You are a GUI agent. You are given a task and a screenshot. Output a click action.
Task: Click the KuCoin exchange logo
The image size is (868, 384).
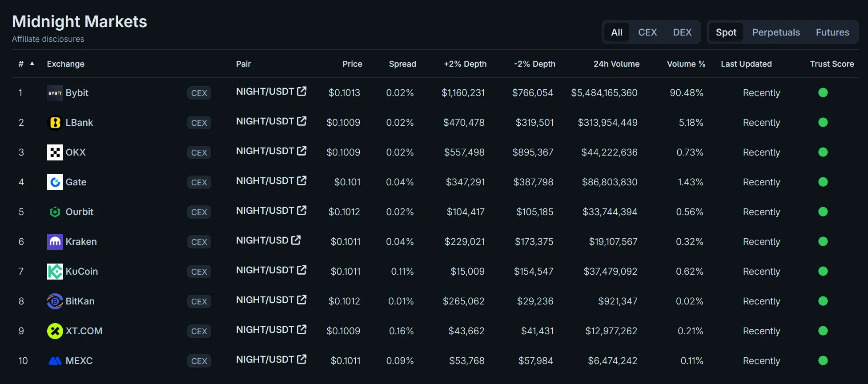pos(55,272)
